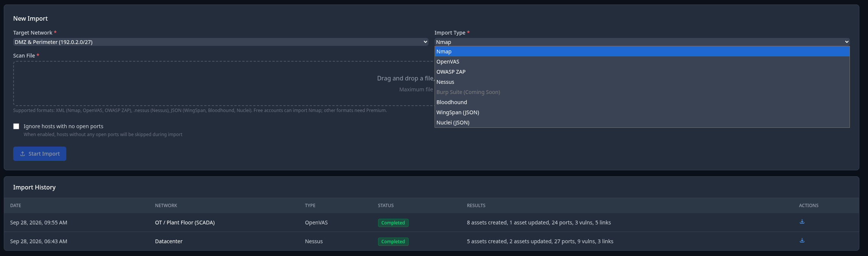Choose Bloodhound from the dropdown list
The width and height of the screenshot is (868, 256).
click(x=642, y=102)
